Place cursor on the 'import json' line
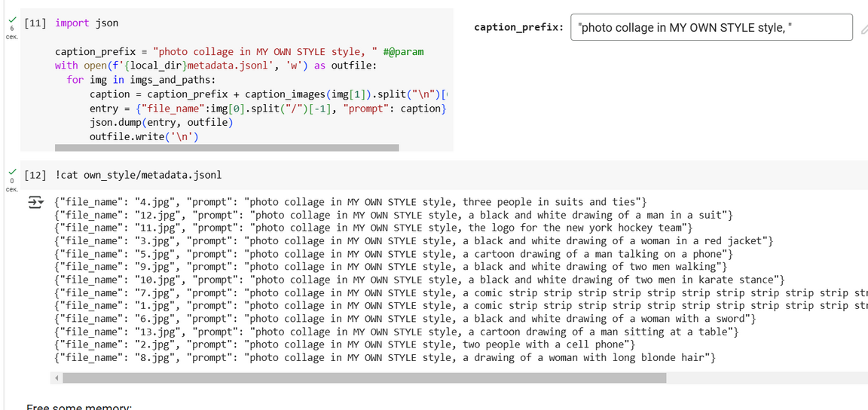 pos(87,23)
